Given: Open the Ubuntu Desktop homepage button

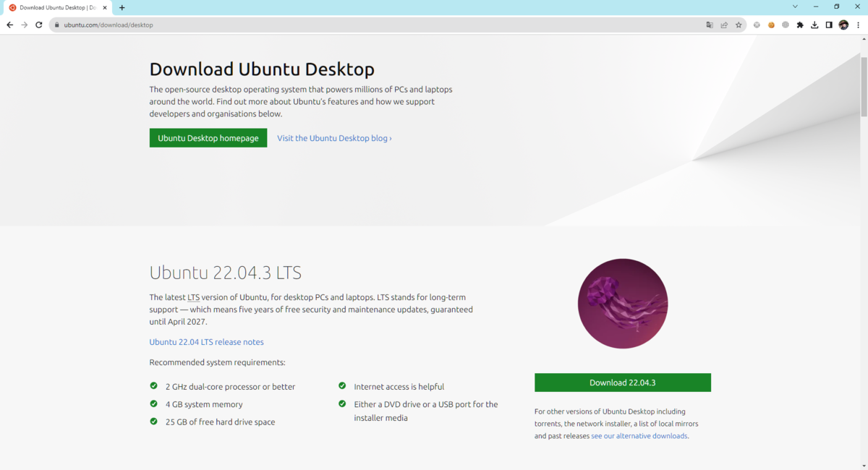Looking at the screenshot, I should click(x=208, y=138).
